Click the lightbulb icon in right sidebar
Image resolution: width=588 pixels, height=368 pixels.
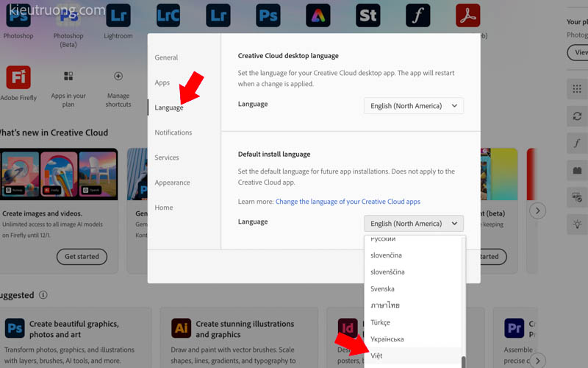click(x=577, y=224)
